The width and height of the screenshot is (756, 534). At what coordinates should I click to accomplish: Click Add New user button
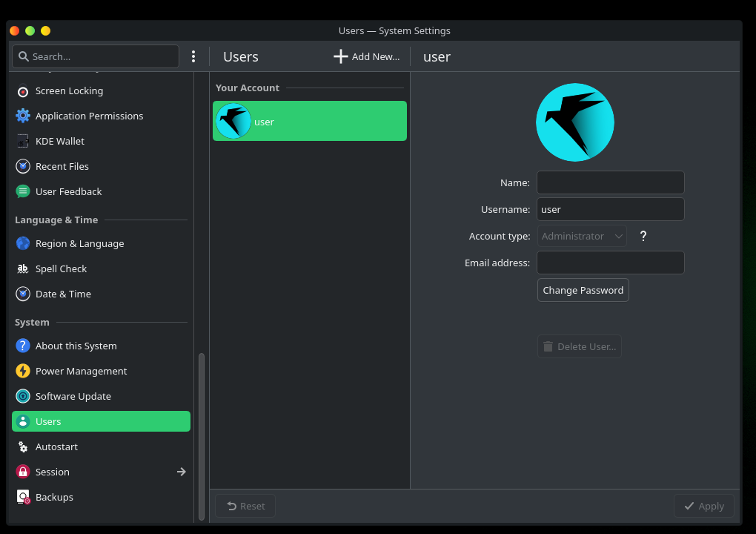point(367,57)
